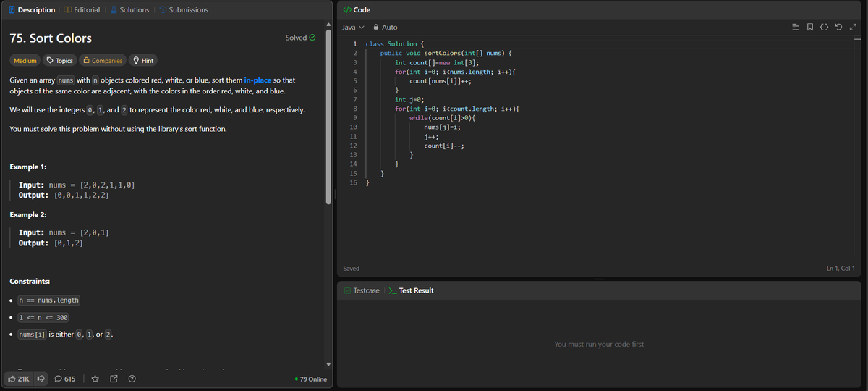Click constraint '1 <= n <= 300'

click(43, 317)
